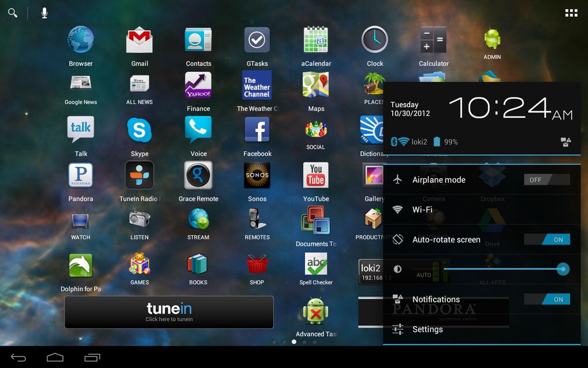Enable AUTO brightness
The height and width of the screenshot is (368, 588).
423,275
